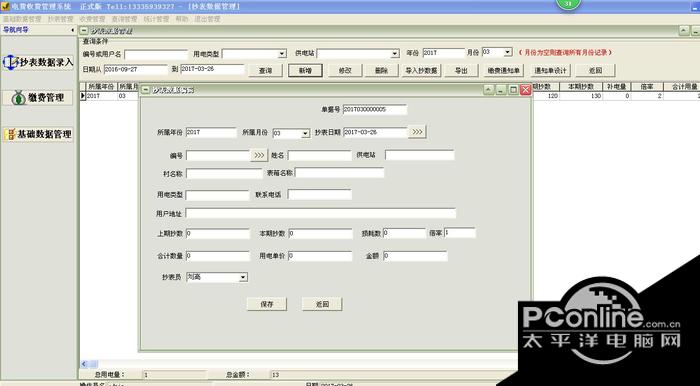This screenshot has width=700, height=386.
Task: Click the 返回 button in the query toolbar
Action: (596, 71)
